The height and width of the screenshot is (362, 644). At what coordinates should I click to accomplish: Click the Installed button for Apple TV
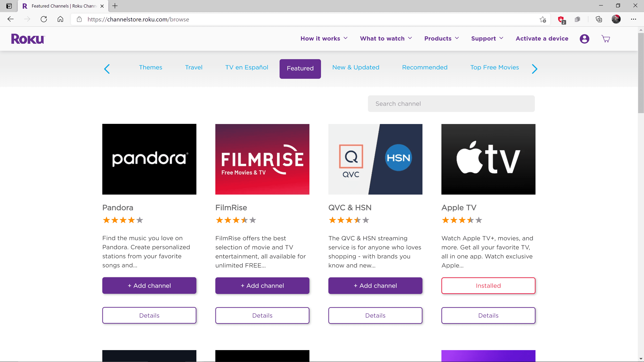[488, 285]
